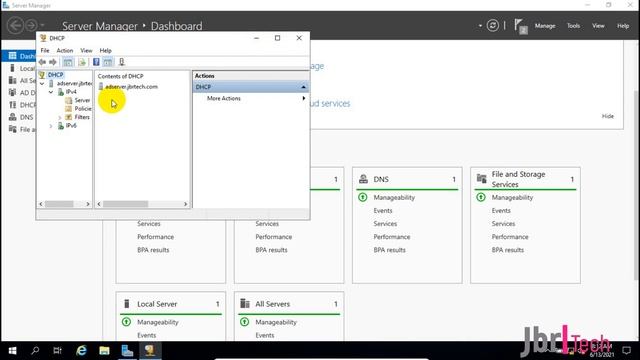The image size is (640, 360).
Task: Collapse the adserver node in DHCP tree
Action: (x=42, y=83)
